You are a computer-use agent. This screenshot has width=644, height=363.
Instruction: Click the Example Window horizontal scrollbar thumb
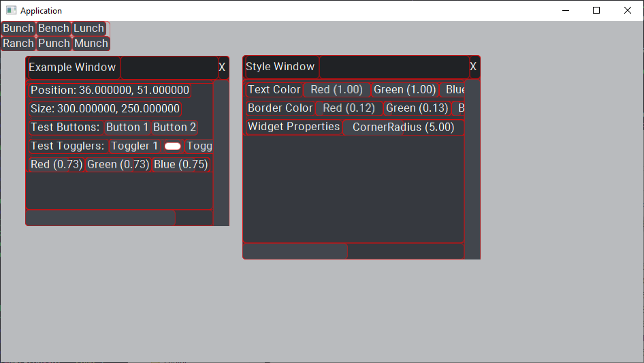(101, 218)
